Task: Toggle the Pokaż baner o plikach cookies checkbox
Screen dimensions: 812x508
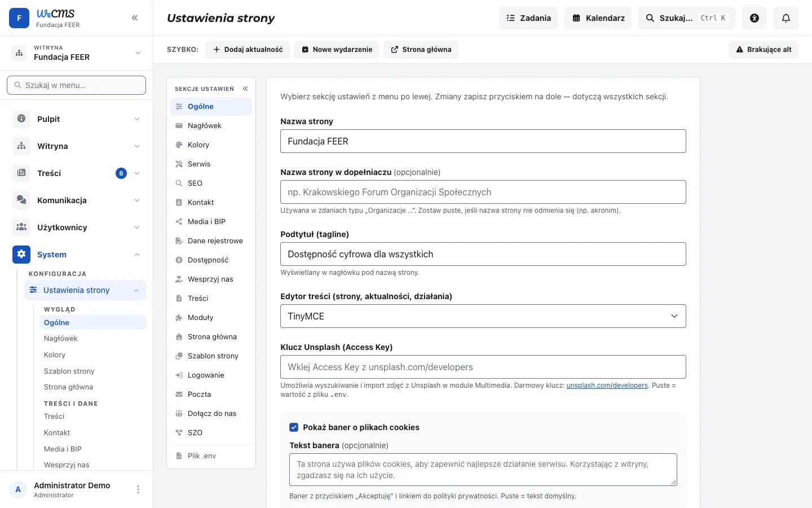Action: pos(294,427)
